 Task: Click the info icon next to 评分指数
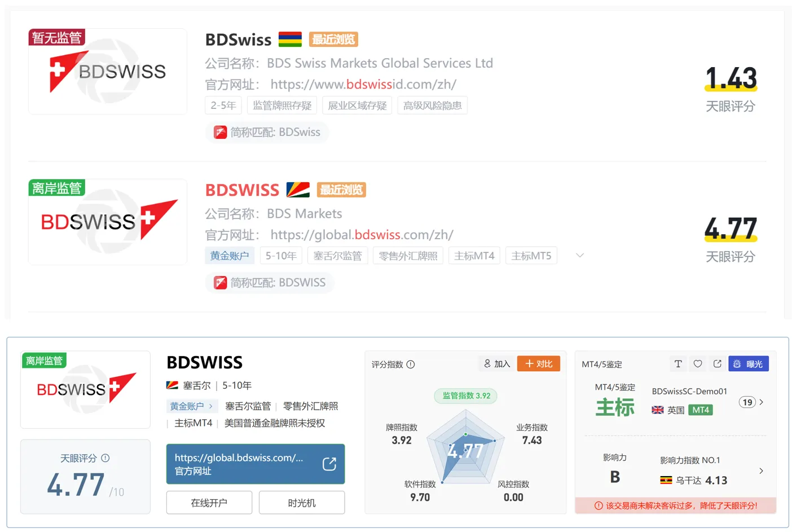[411, 364]
